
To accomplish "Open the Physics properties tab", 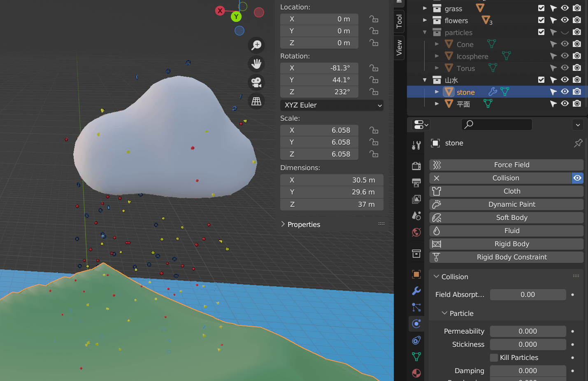I will click(x=416, y=324).
